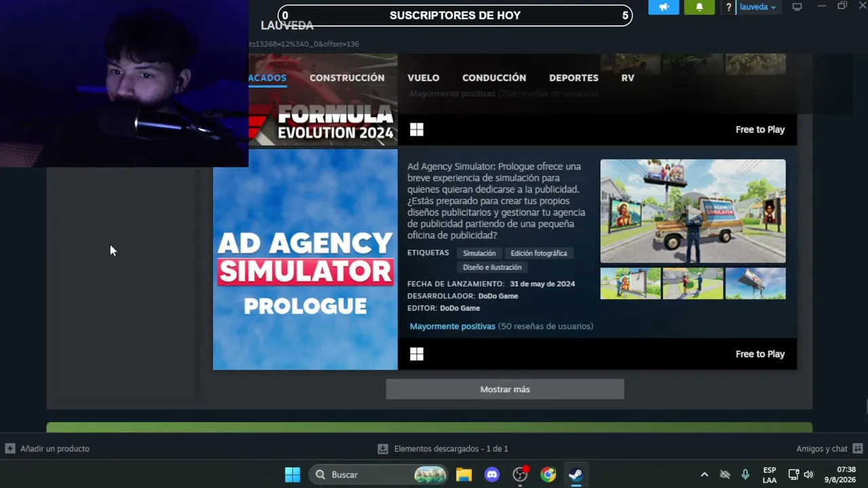Open the RV genre tab

(628, 78)
